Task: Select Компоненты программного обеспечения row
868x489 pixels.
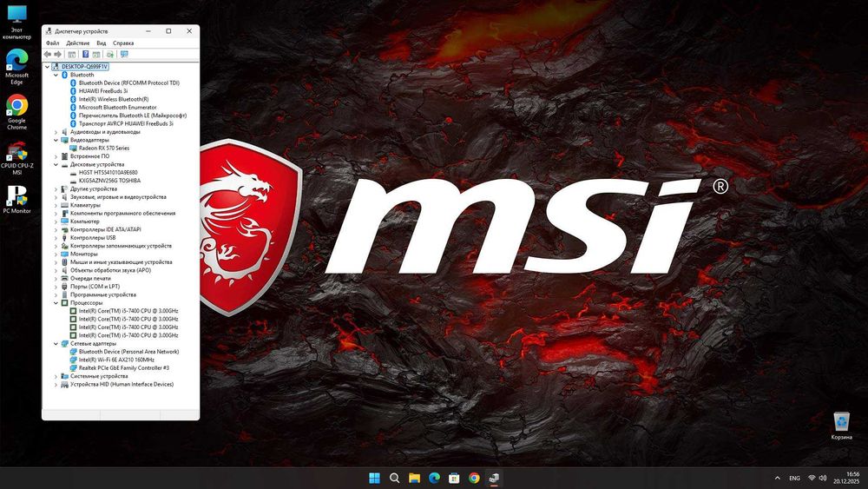Action: point(122,213)
